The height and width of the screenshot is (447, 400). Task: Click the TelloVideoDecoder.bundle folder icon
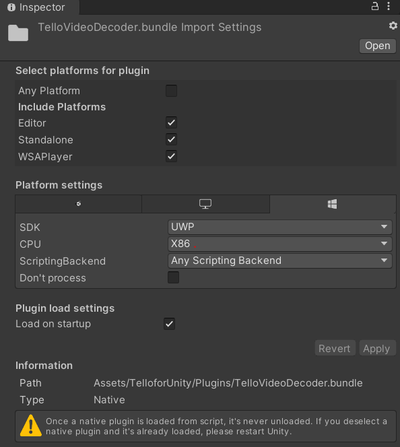18,33
